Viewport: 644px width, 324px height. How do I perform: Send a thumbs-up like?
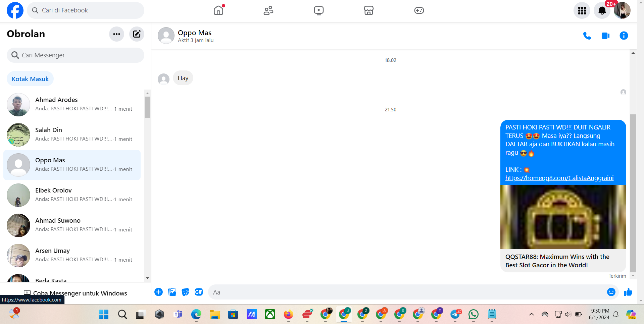tap(628, 292)
